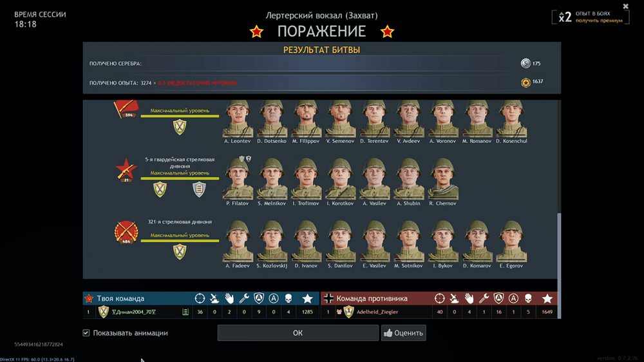644x362 pixels.
Task: Select the 321st rifle division crossed-rifles emblem
Action: (126, 233)
